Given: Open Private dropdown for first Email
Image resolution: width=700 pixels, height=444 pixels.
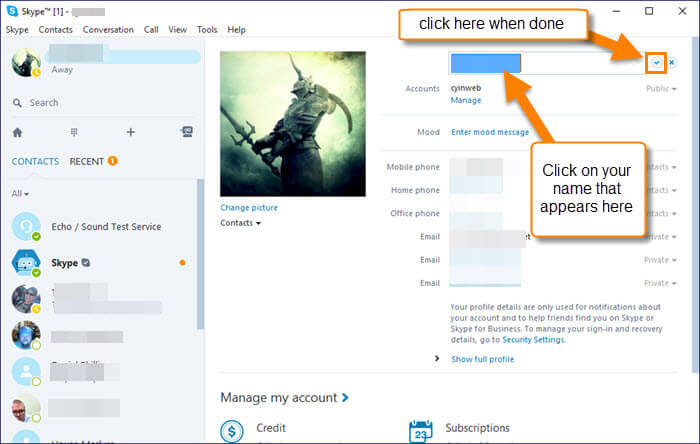Looking at the screenshot, I should point(662,237).
